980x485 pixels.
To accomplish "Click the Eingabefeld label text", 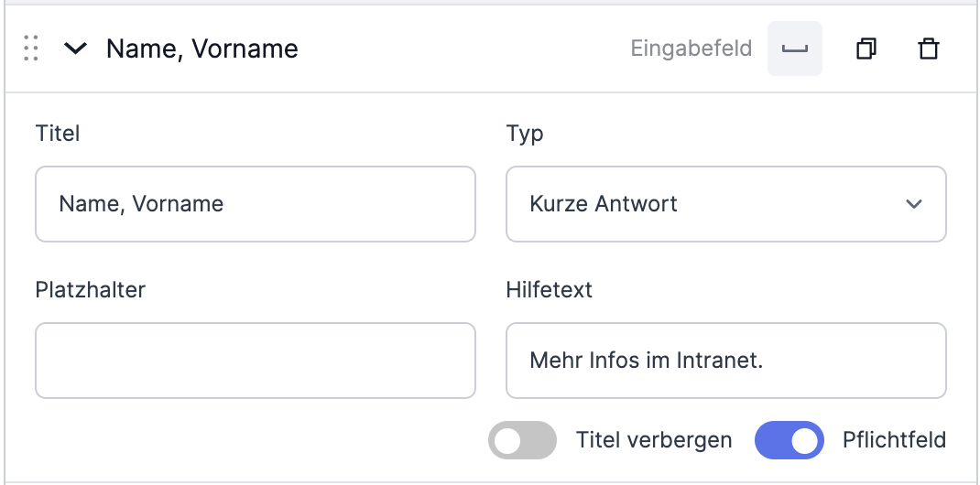I will (691, 48).
